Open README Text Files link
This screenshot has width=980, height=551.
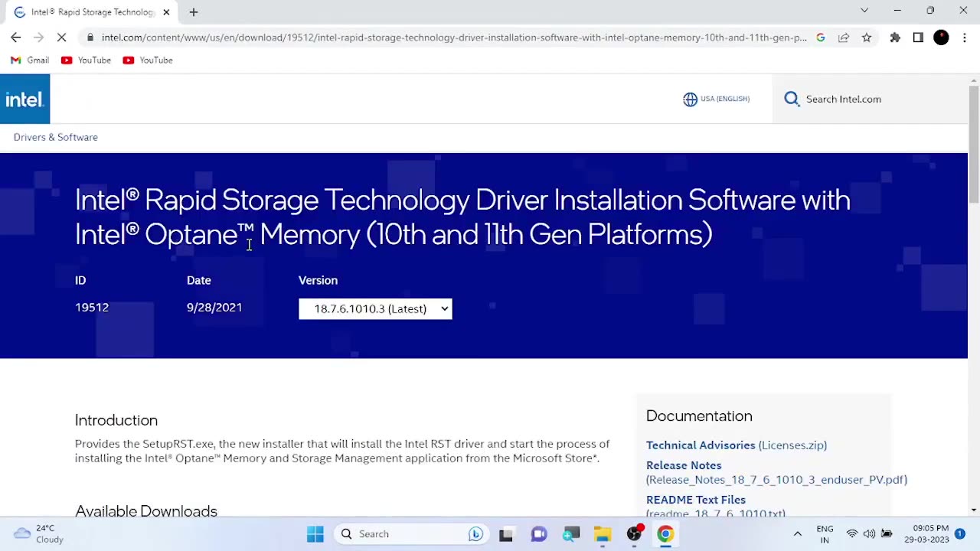coord(696,500)
